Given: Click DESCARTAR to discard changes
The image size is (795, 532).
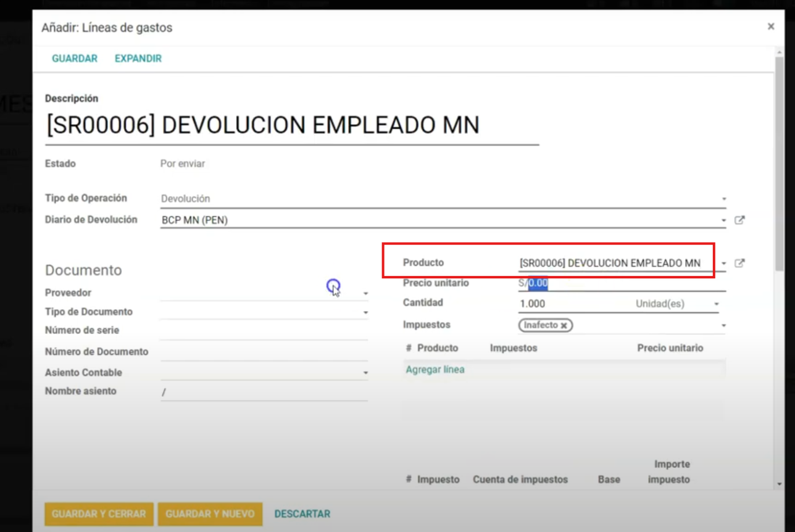Looking at the screenshot, I should pos(302,513).
